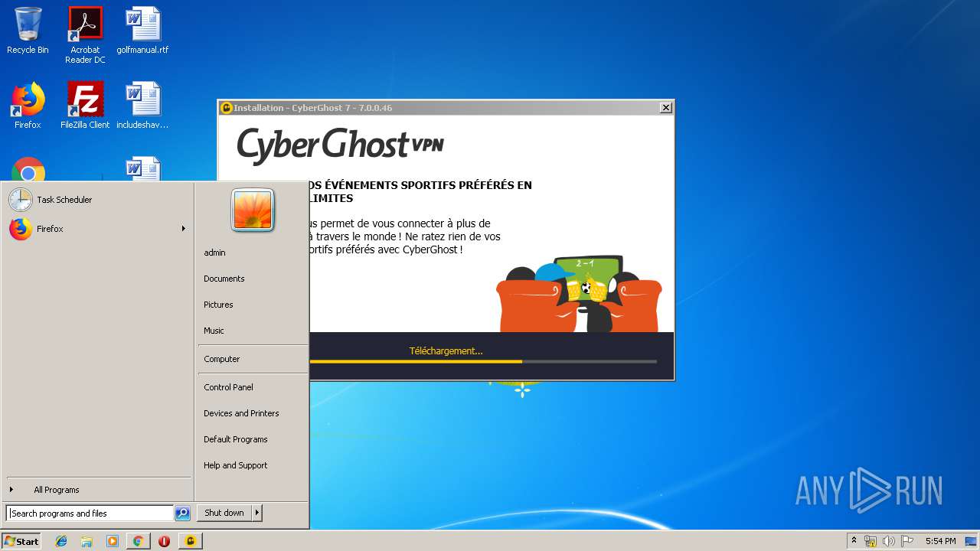Click the network tray icon
Screen dimensions: 980x551
[x=871, y=541]
